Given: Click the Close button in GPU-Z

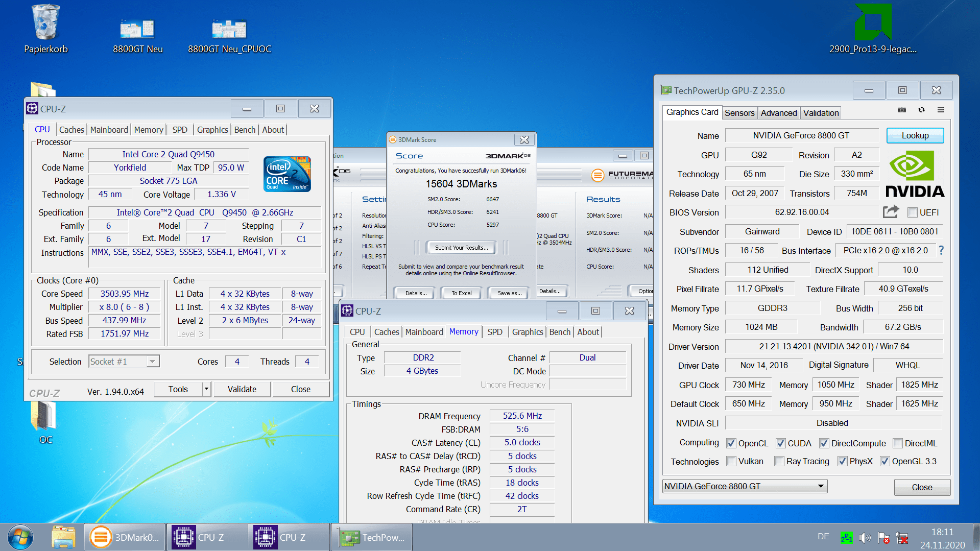Looking at the screenshot, I should (922, 487).
